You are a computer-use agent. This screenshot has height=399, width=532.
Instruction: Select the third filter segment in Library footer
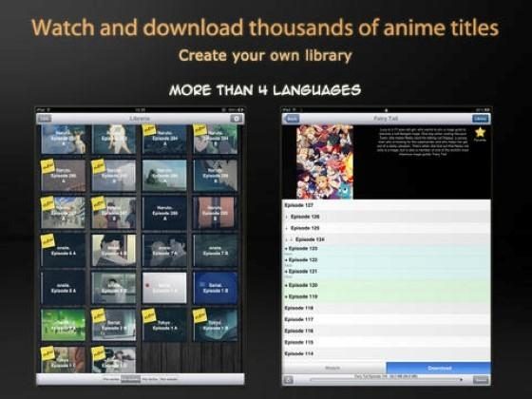[x=150, y=379]
